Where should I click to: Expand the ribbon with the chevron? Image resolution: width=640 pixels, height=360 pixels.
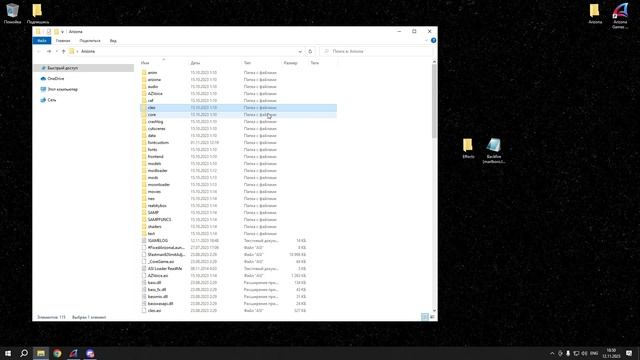[x=427, y=40]
